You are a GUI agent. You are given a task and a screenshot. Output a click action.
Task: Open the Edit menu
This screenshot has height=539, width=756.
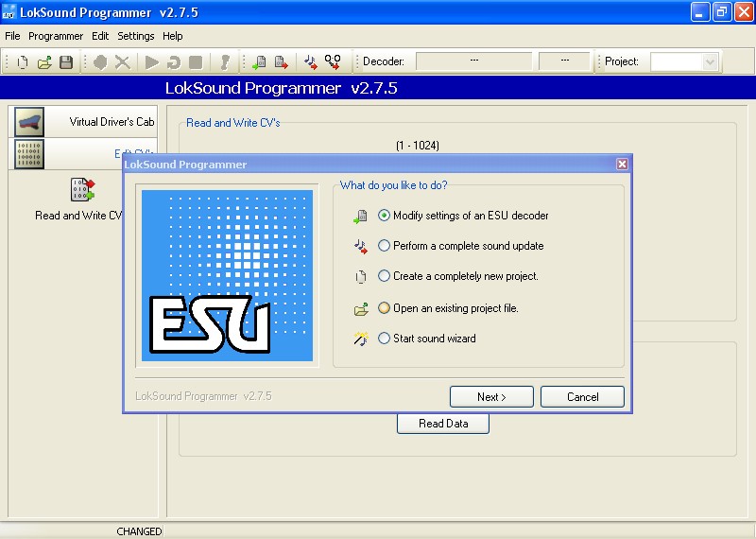(100, 36)
